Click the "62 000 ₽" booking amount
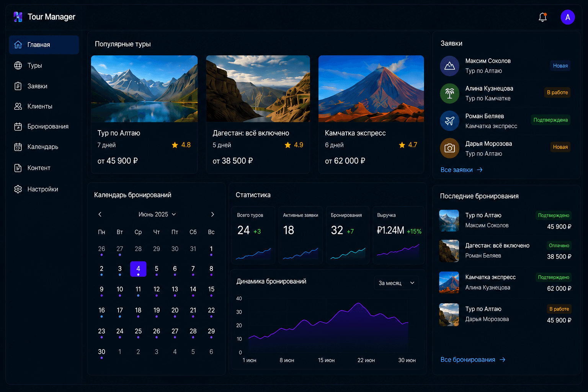Image resolution: width=588 pixels, height=392 pixels. coord(559,289)
